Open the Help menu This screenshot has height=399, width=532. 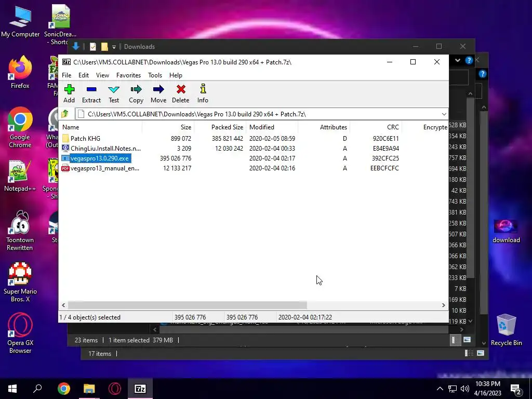tap(176, 75)
